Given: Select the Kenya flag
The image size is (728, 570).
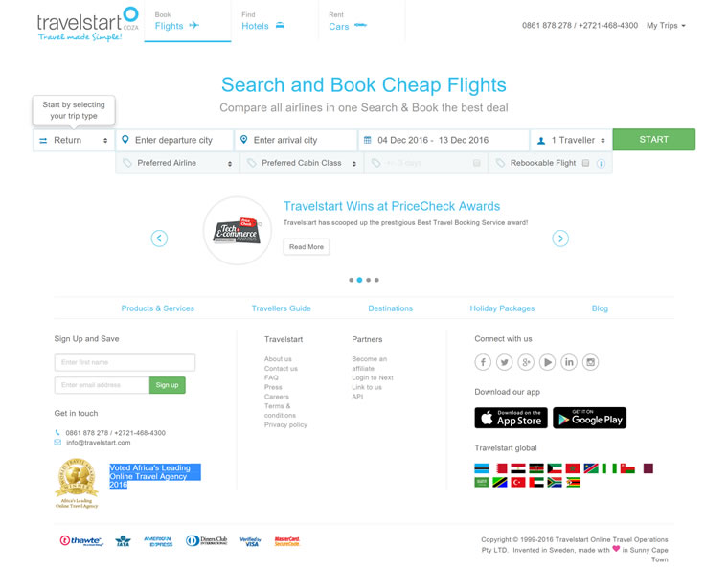Looking at the screenshot, I should (x=536, y=468).
